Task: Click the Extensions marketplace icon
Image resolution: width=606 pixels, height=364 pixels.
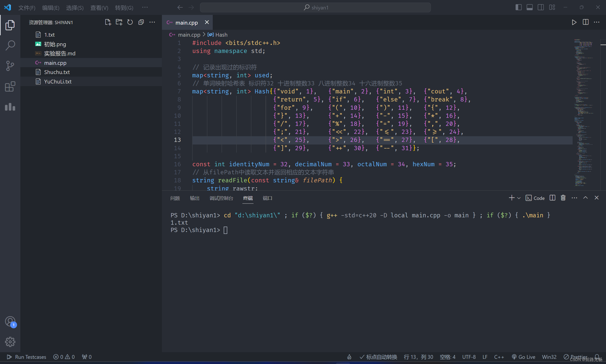Action: pyautogui.click(x=9, y=86)
